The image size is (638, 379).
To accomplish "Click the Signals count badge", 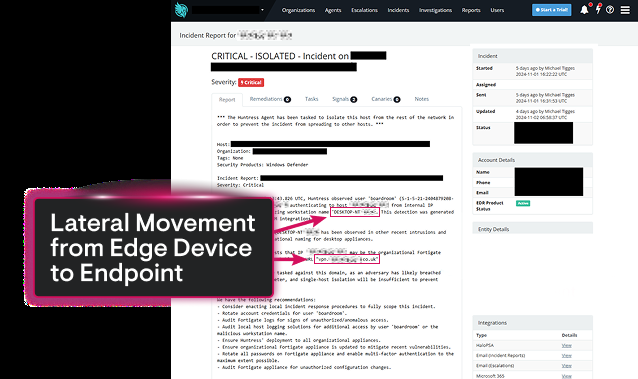I will tap(354, 99).
